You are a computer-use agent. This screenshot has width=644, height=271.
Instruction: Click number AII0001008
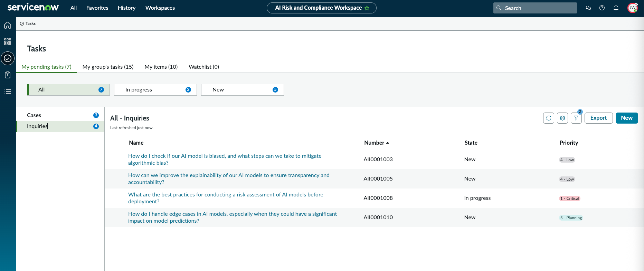[x=378, y=198]
